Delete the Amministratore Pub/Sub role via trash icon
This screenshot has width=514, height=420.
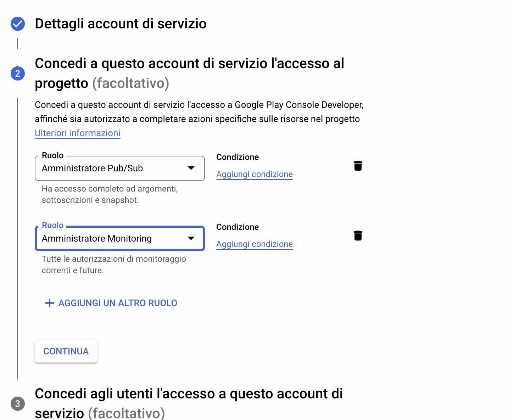point(358,166)
